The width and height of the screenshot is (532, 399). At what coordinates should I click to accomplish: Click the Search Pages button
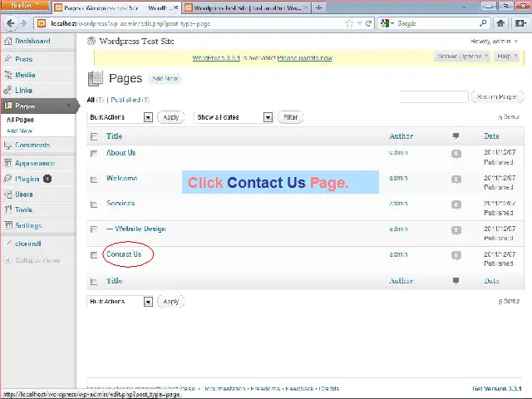497,96
